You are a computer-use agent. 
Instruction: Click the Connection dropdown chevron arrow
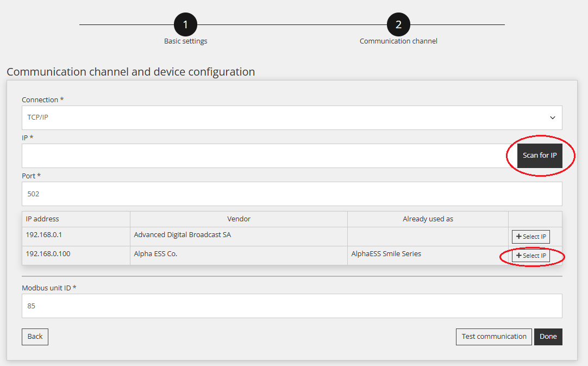[552, 118]
